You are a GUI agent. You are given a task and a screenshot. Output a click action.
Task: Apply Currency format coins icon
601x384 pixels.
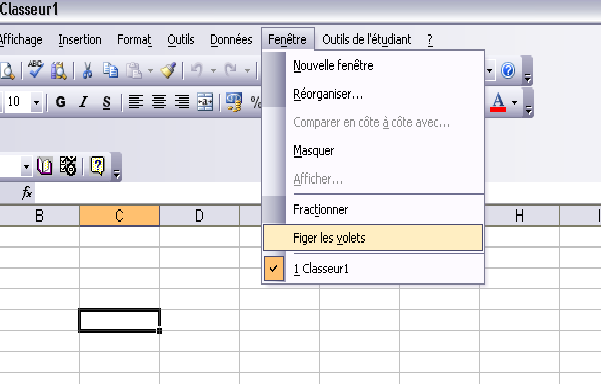pos(234,102)
